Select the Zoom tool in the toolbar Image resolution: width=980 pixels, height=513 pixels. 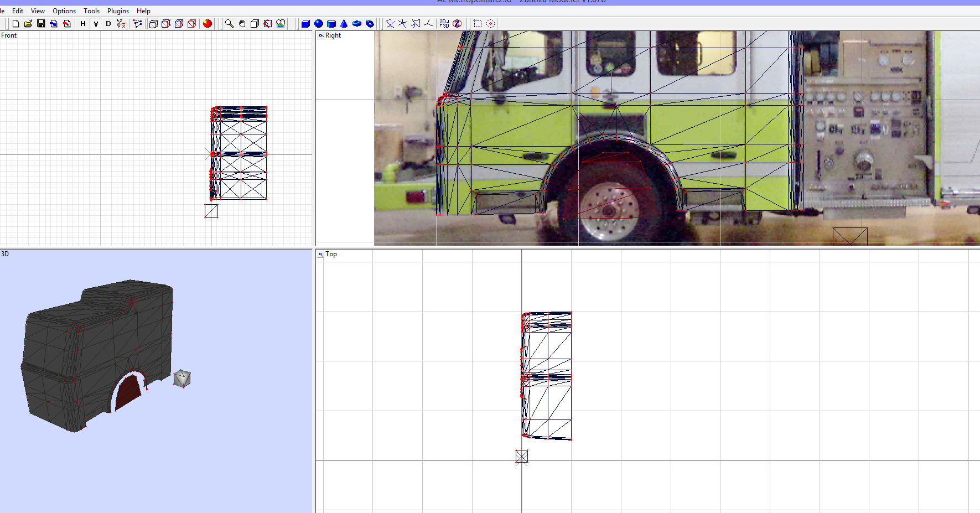click(x=229, y=24)
